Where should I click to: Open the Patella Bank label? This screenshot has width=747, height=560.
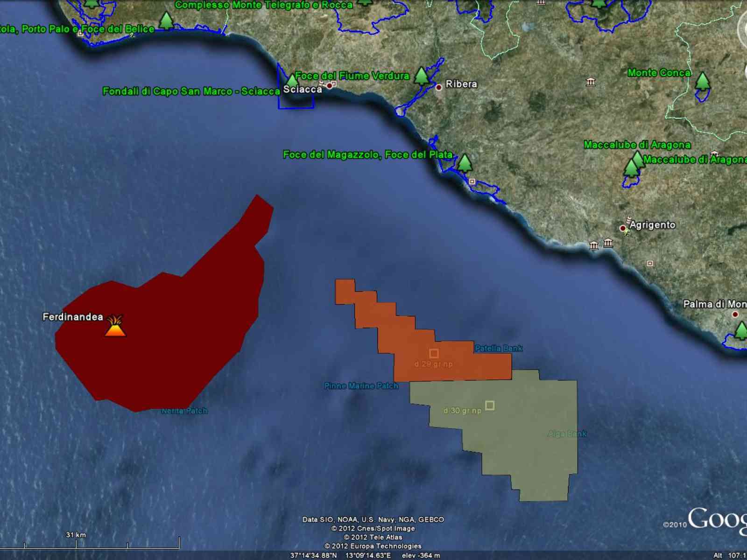click(498, 348)
